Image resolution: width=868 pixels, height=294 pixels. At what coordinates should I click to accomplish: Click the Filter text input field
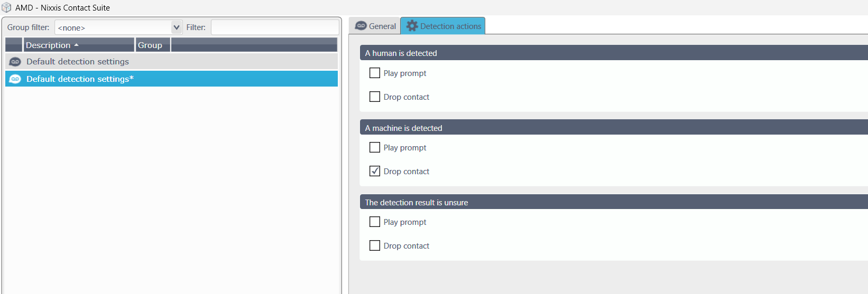[x=275, y=27]
